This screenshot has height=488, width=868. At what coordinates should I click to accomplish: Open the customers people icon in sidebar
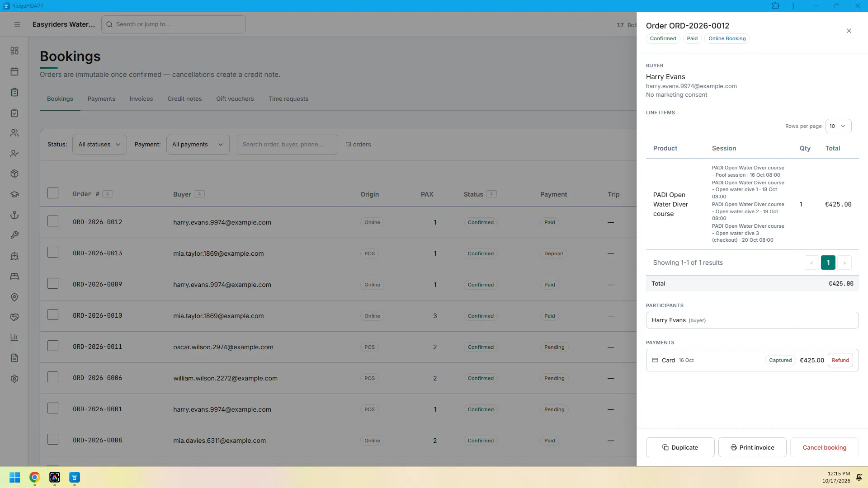coord(14,133)
